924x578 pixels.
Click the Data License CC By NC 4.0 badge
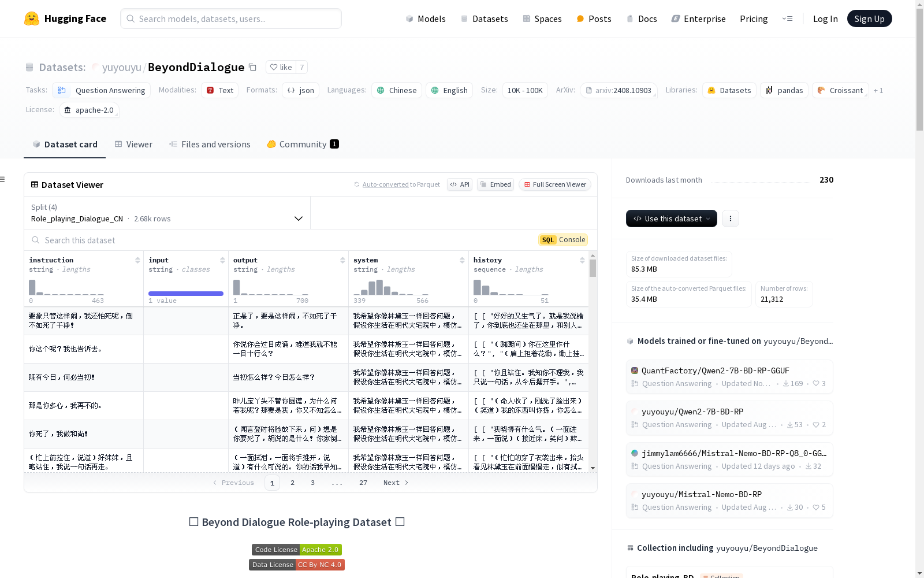(297, 565)
